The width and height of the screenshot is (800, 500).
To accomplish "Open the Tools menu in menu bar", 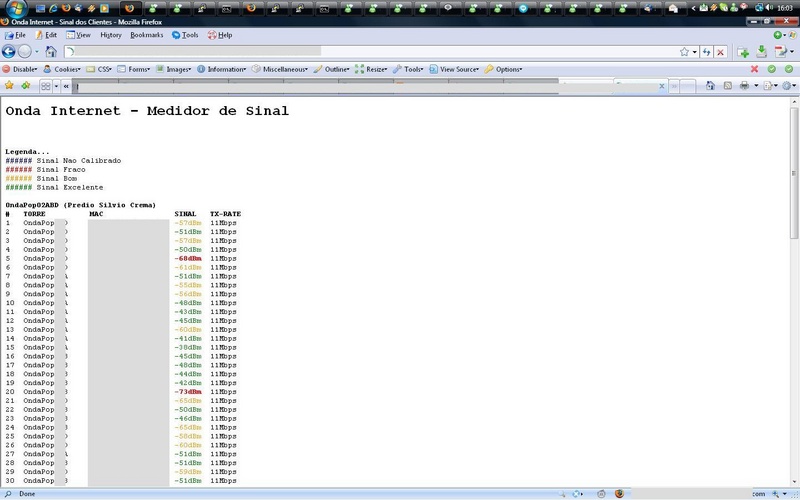I will coord(185,35).
